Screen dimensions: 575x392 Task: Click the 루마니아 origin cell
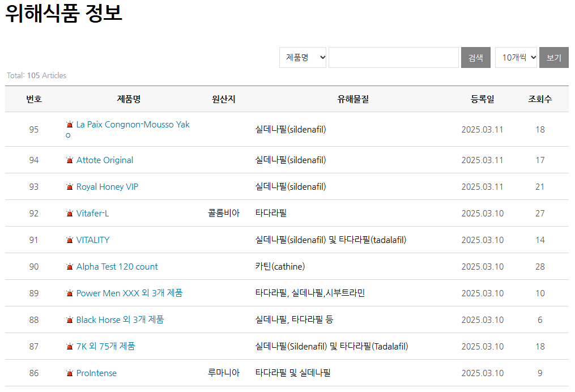224,373
